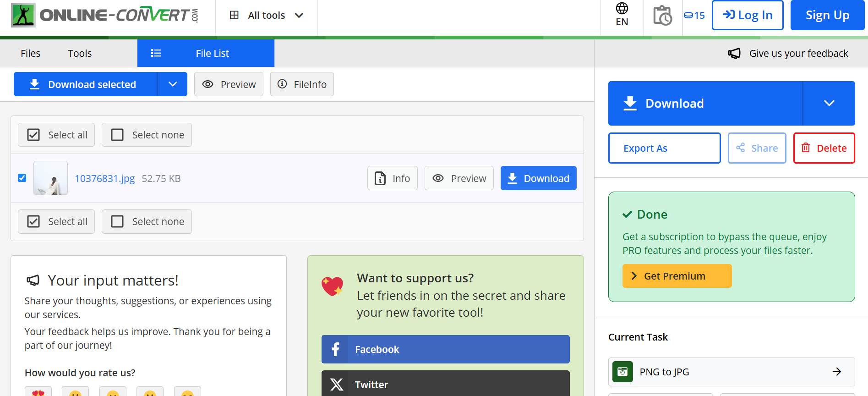Open the 10376831.jpg file link

tap(105, 178)
